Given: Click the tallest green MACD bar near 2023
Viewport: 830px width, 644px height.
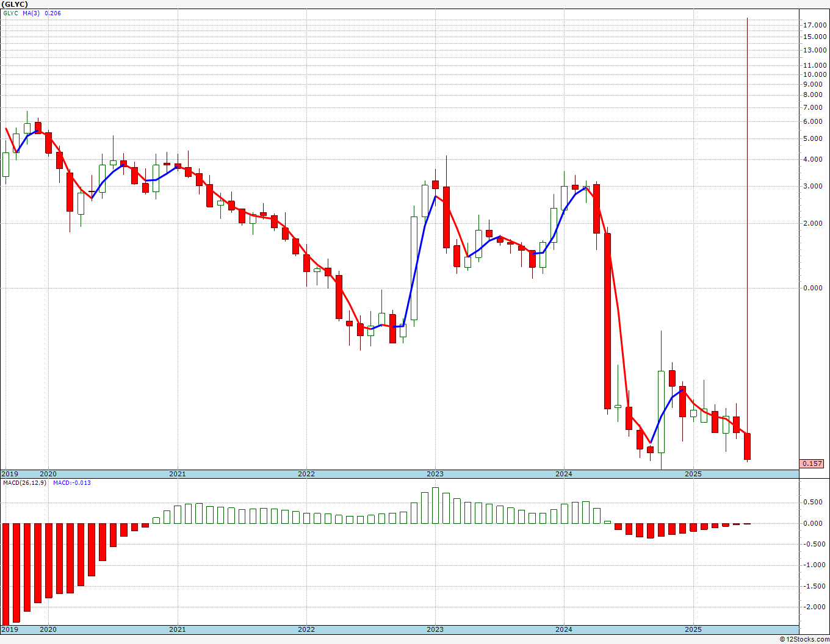Looking at the screenshot, I should (x=435, y=506).
